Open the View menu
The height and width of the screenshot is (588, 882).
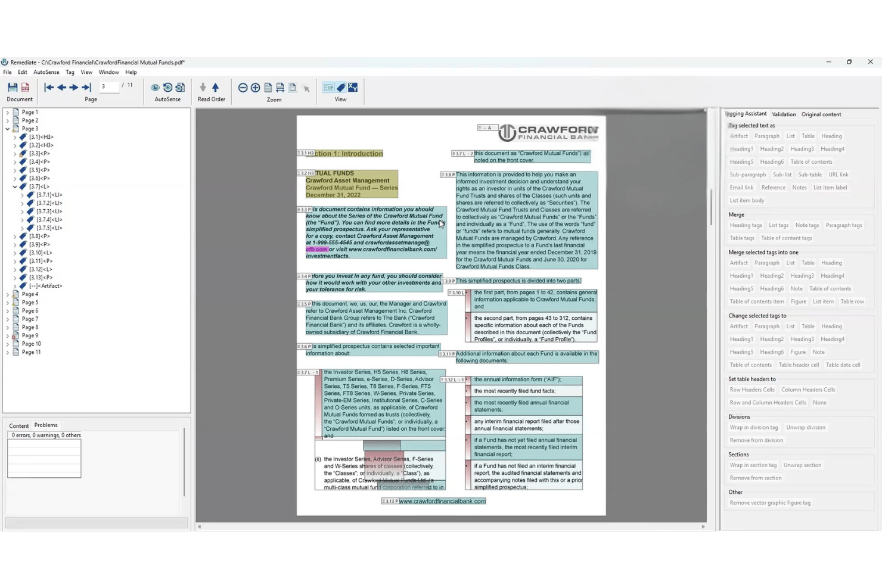coord(86,72)
